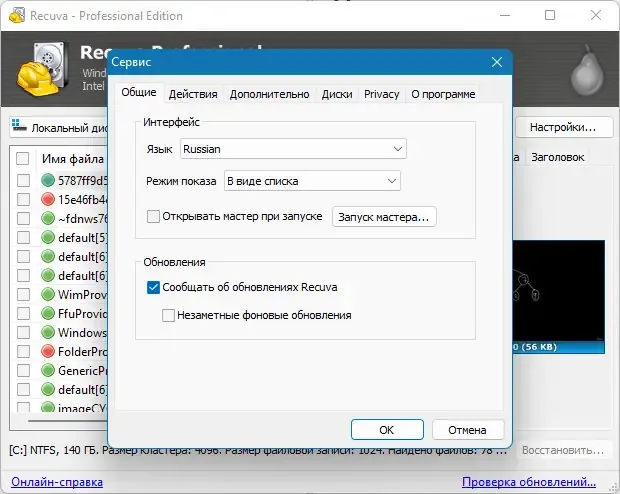Click green status icon of Windows
The height and width of the screenshot is (494, 620).
pos(48,332)
